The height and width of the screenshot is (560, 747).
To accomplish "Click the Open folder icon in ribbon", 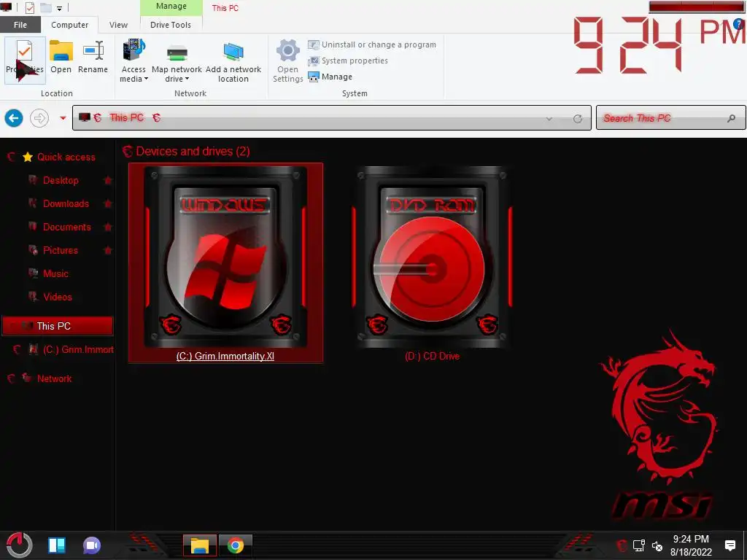I will coord(61,52).
